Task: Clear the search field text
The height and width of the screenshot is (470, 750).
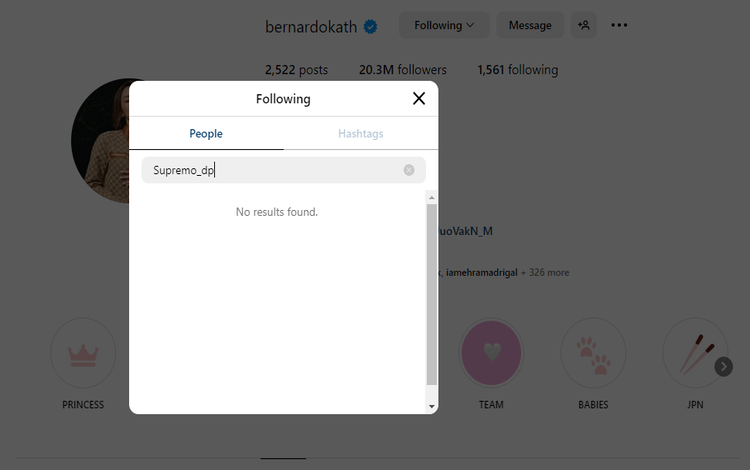Action: coord(409,170)
